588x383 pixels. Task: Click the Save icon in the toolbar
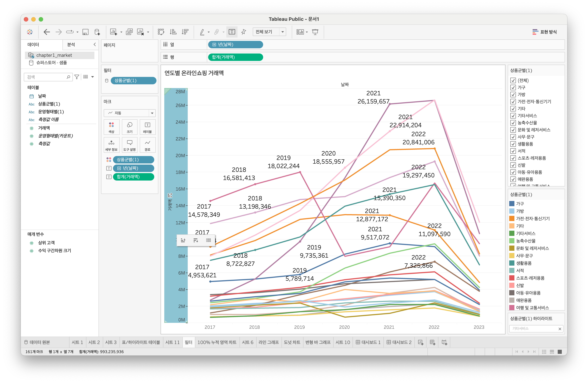tap(85, 32)
